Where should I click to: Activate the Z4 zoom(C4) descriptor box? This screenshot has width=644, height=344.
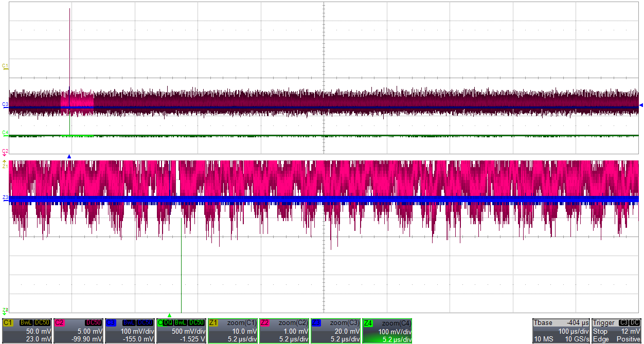tap(387, 331)
